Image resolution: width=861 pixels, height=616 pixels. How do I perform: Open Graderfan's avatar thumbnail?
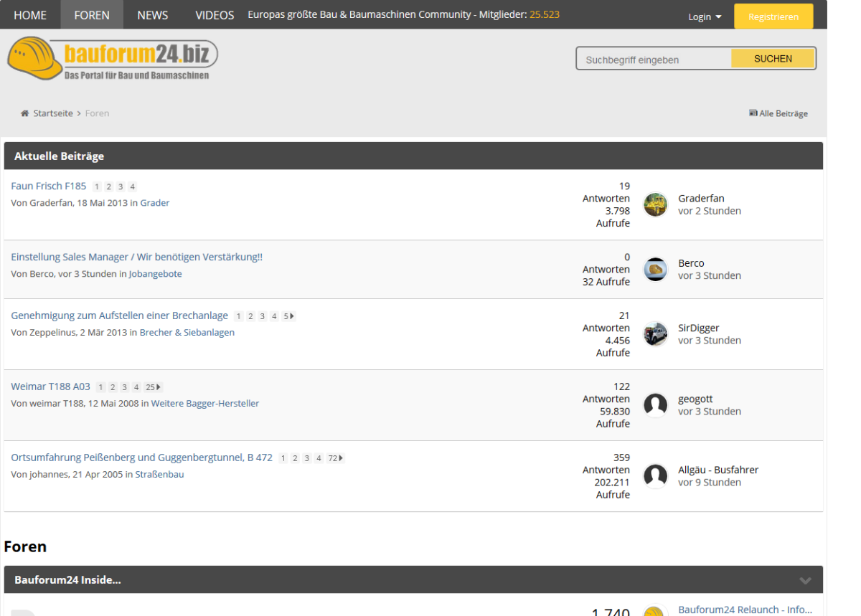click(656, 204)
